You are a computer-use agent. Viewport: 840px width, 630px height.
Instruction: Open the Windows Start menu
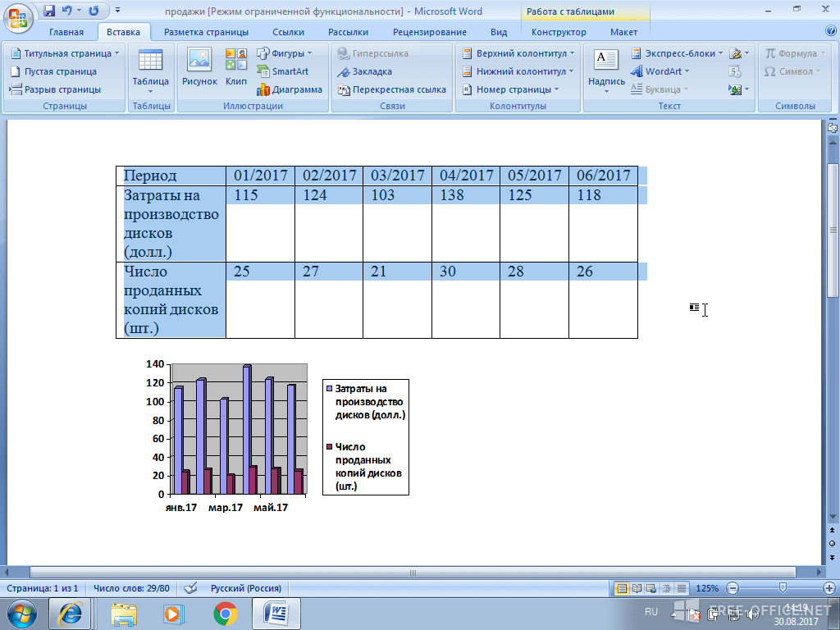(x=21, y=614)
